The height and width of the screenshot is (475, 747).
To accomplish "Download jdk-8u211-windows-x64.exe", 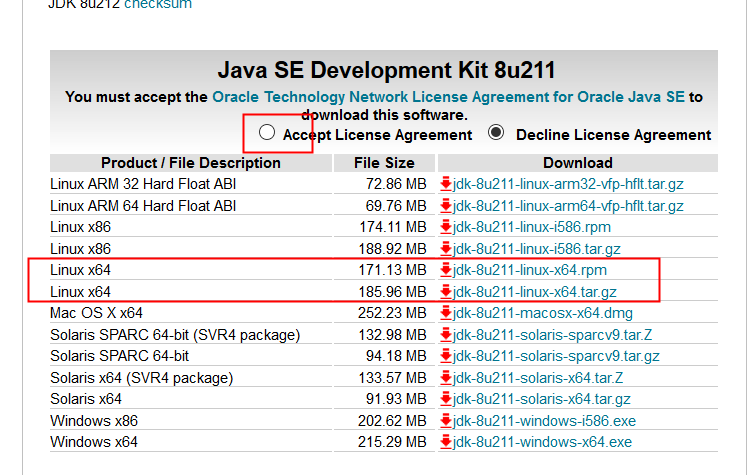I will click(x=543, y=442).
